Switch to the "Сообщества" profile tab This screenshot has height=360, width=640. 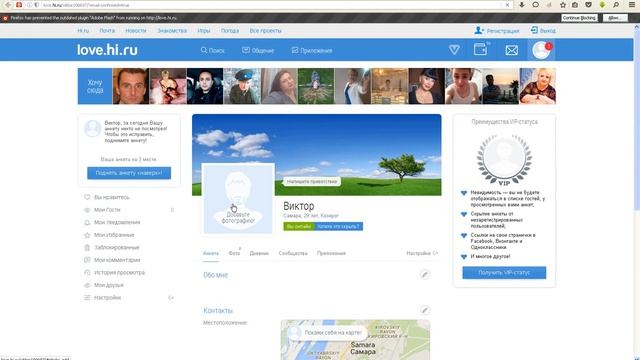click(x=293, y=253)
